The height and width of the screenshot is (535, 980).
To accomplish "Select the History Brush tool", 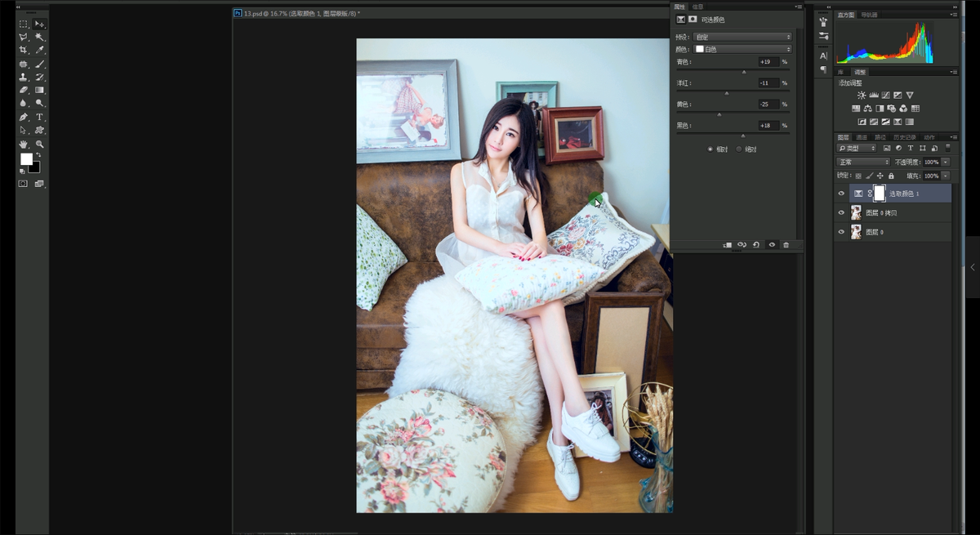I will click(x=39, y=77).
